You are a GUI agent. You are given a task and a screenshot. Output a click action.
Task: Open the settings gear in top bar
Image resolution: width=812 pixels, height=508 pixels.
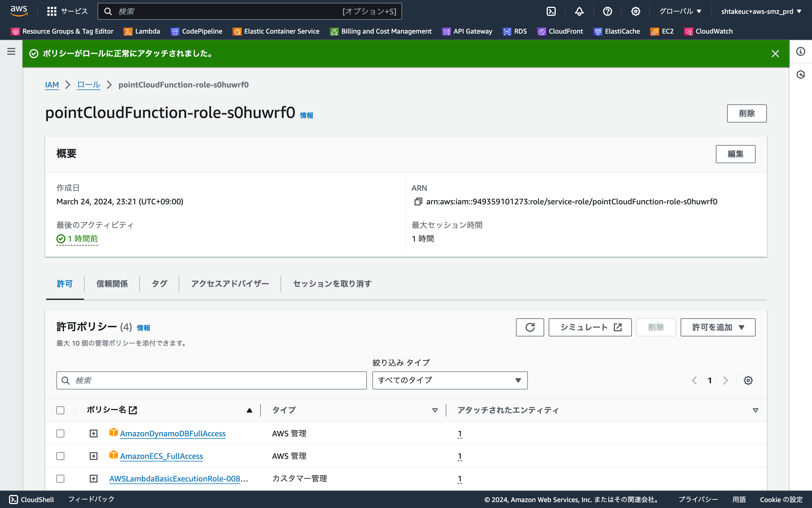click(x=636, y=11)
